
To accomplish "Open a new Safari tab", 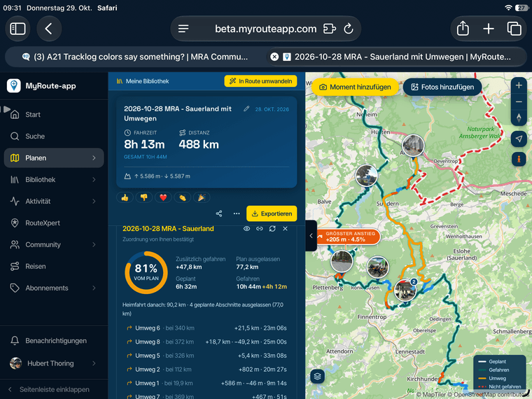I will (488, 29).
